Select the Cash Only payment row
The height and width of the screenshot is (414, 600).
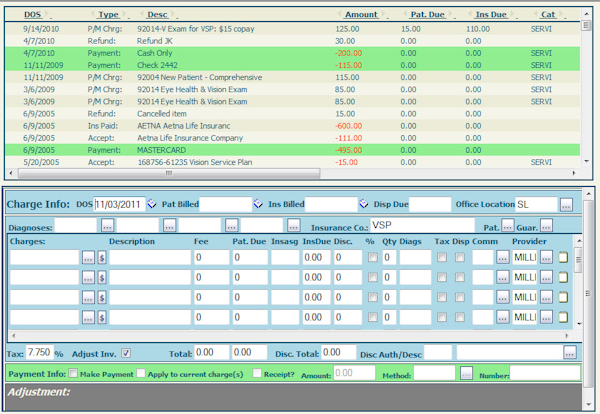292,53
